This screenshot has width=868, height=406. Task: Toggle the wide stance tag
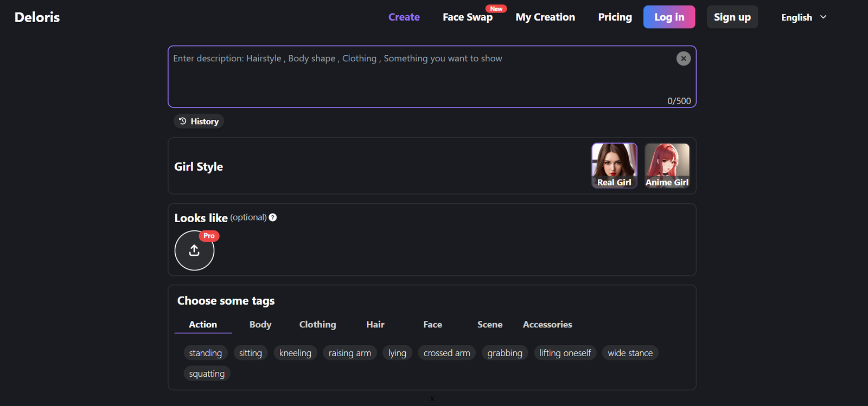[630, 353]
